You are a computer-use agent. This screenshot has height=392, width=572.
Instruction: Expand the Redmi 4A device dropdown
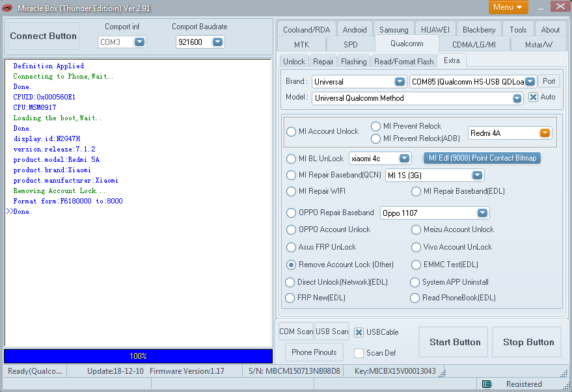pos(545,133)
